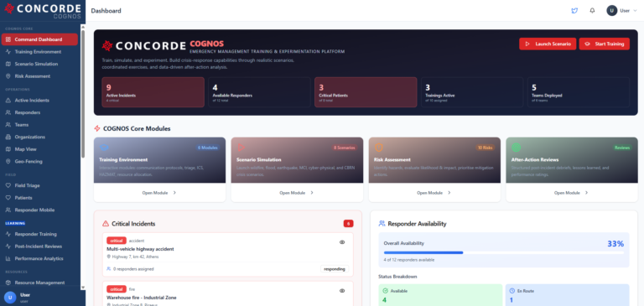
Task: Click the Critical Incidents count badge 6
Action: click(x=348, y=224)
